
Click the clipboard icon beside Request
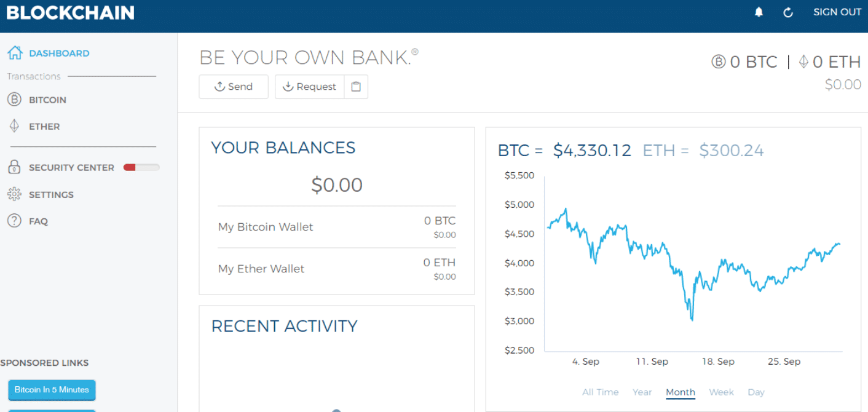coord(355,86)
